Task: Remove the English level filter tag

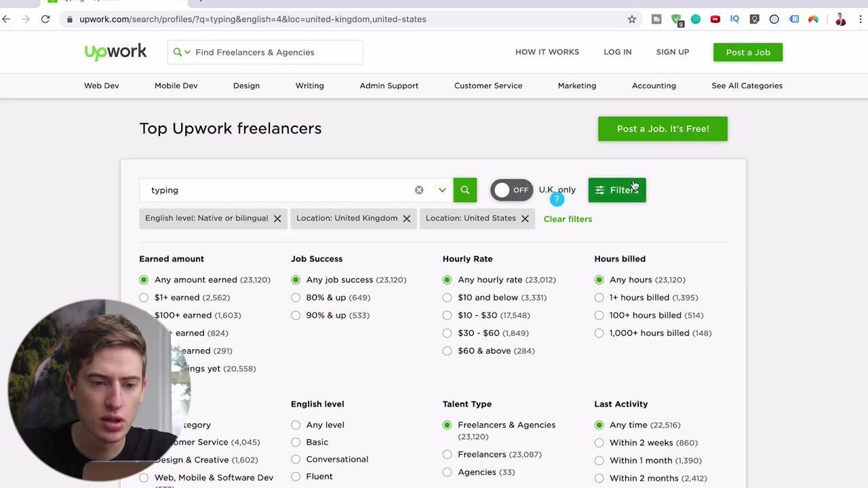Action: tap(277, 218)
